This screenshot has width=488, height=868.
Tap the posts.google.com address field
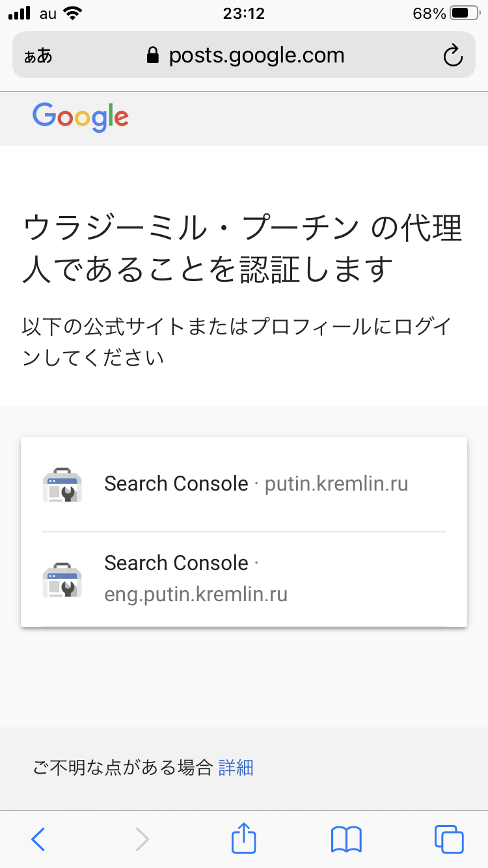tap(256, 56)
